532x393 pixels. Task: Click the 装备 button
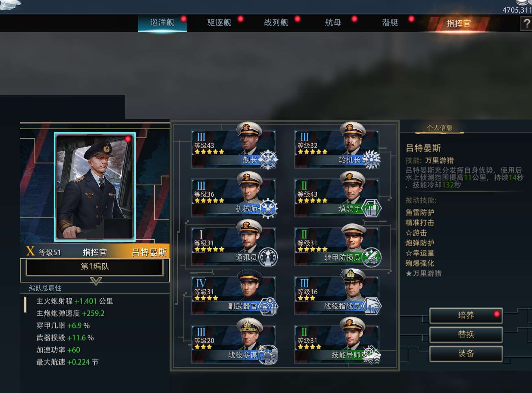click(x=466, y=354)
